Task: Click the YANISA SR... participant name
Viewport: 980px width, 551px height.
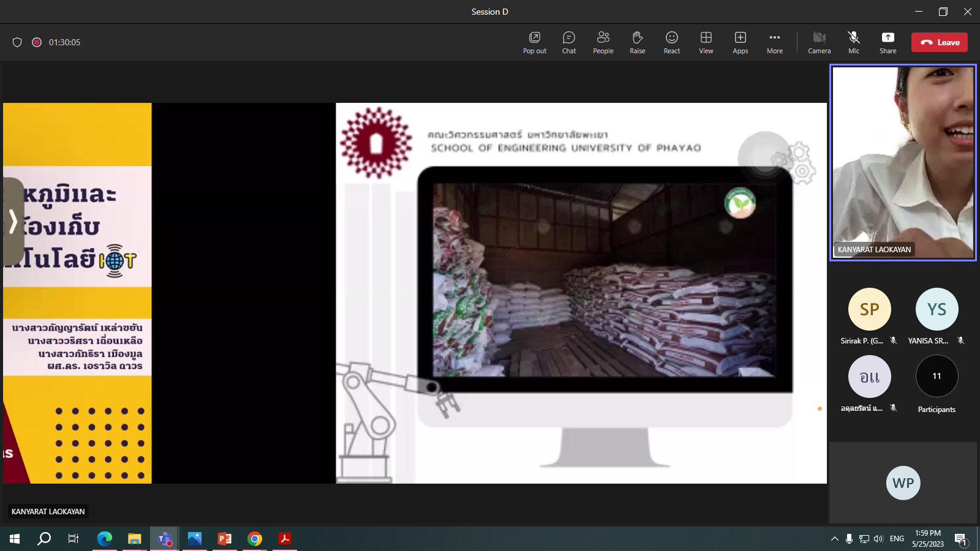Action: pyautogui.click(x=928, y=341)
